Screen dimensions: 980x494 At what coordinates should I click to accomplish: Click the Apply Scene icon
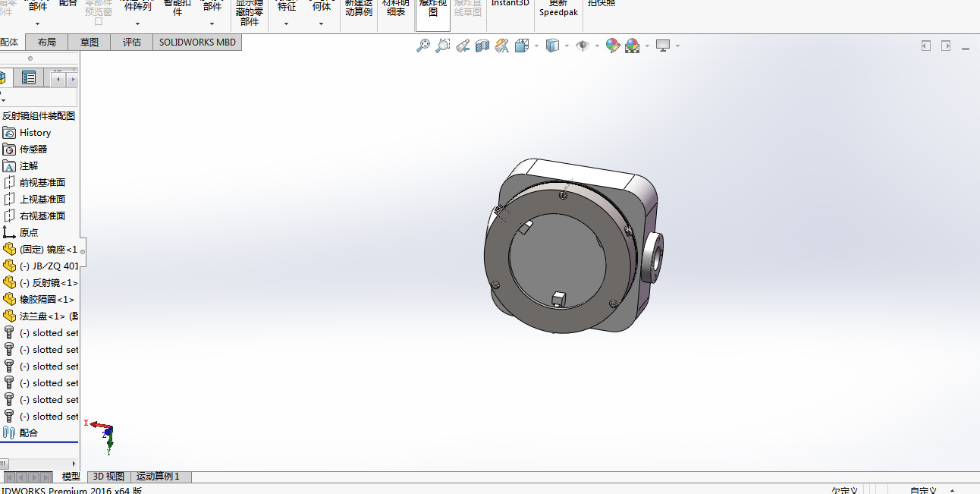click(x=632, y=46)
